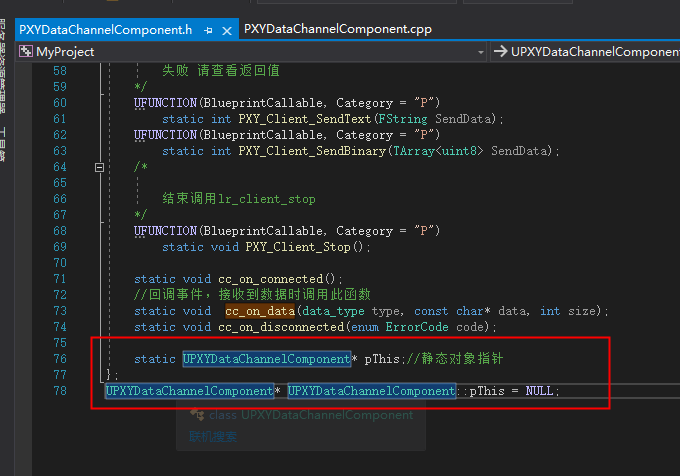Click TArray<uint8> on line 63

438,151
